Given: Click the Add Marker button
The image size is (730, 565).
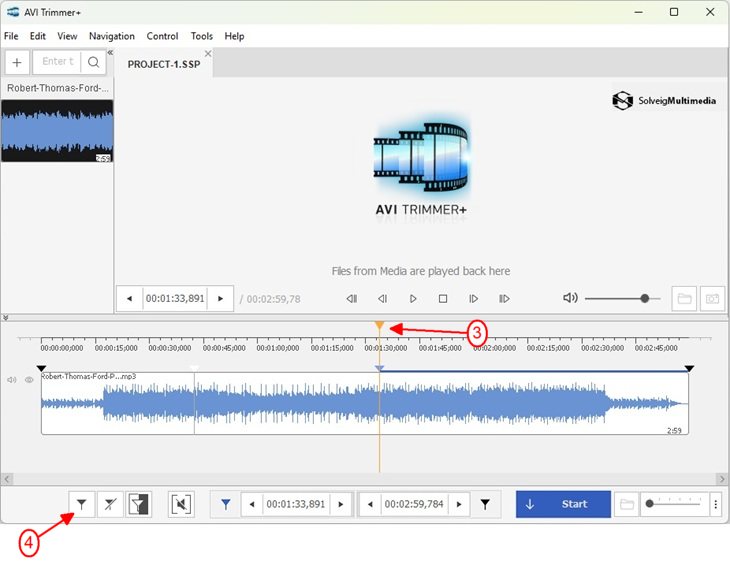Looking at the screenshot, I should point(82,504).
